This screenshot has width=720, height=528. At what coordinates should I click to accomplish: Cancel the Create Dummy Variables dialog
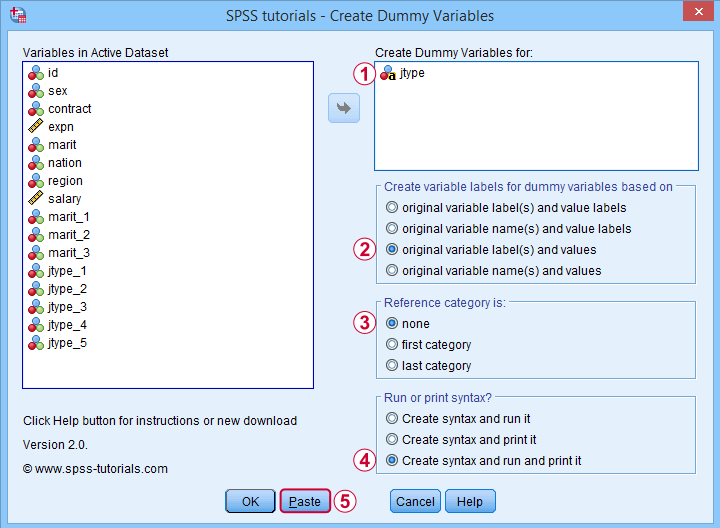[x=416, y=501]
